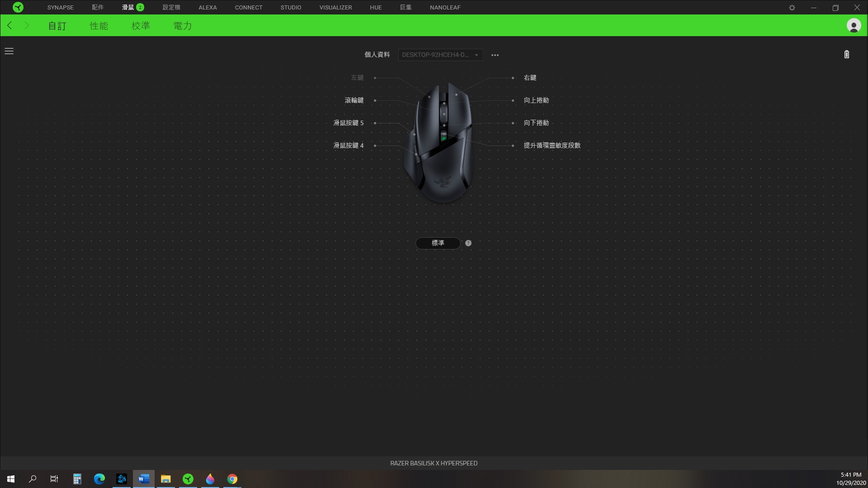Select the 滑鼠 tab

click(x=128, y=8)
